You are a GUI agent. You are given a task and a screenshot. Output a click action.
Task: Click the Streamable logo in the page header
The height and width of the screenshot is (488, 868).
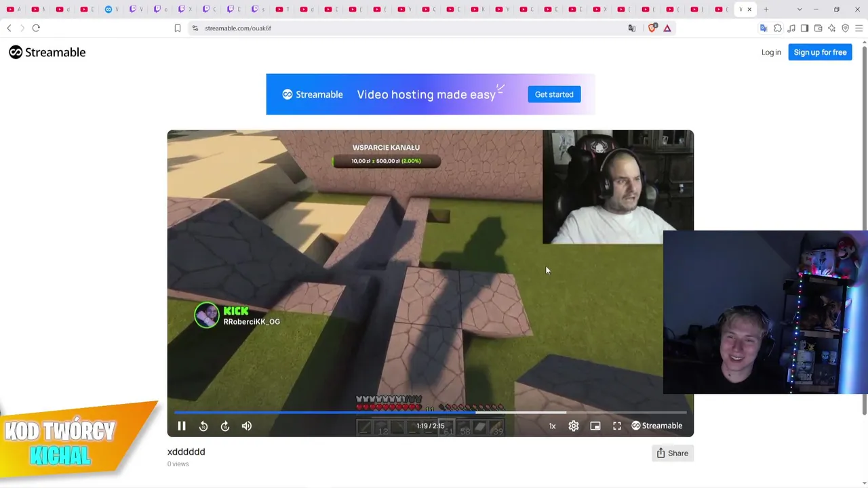pyautogui.click(x=47, y=52)
